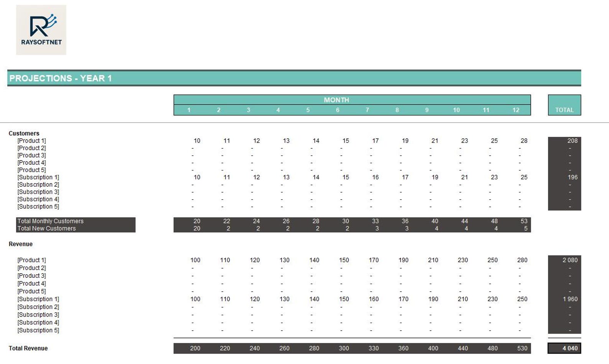This screenshot has height=364, width=609.
Task: Select Total Monthly Customers value 53
Action: 524,221
